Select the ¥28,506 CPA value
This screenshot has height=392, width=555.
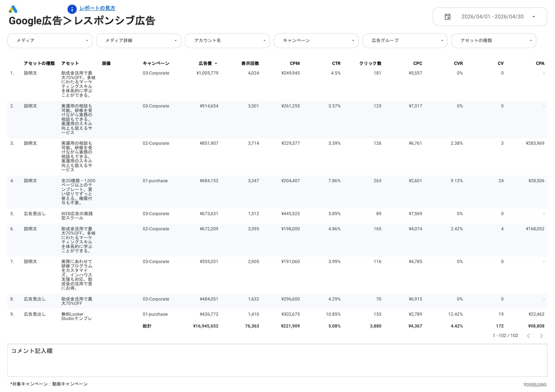pos(536,181)
